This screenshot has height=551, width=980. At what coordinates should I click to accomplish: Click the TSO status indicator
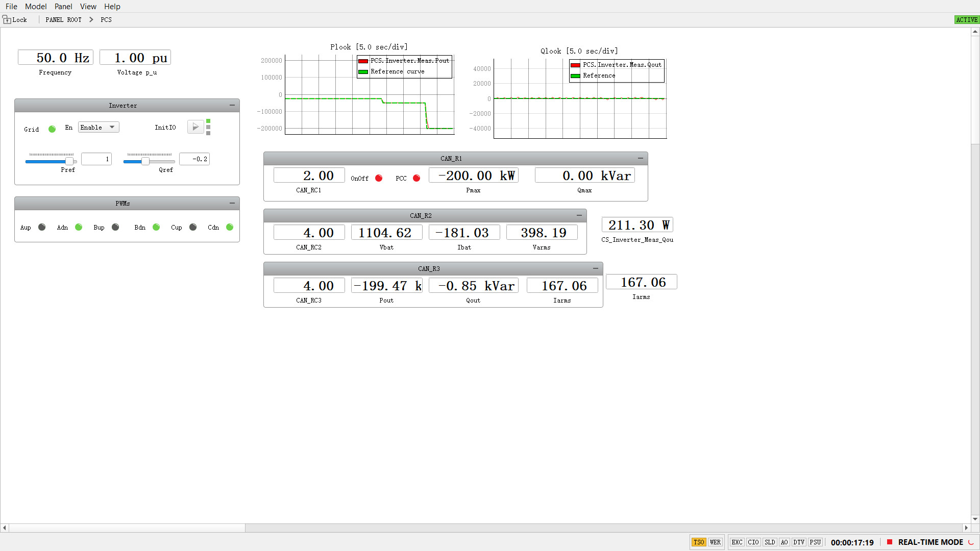[x=699, y=542]
